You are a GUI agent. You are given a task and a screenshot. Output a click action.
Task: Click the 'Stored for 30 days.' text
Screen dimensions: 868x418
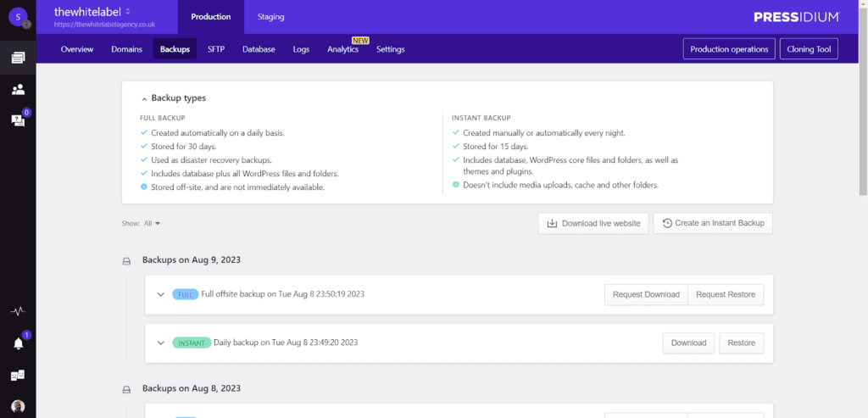(x=183, y=147)
